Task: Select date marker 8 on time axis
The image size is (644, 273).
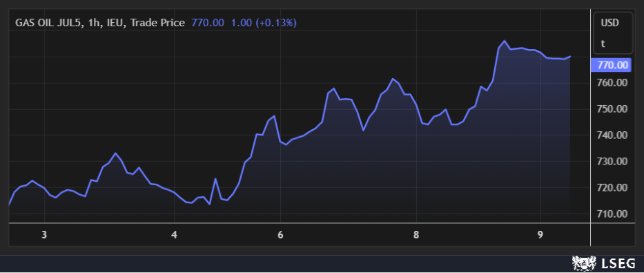Action: click(x=416, y=235)
